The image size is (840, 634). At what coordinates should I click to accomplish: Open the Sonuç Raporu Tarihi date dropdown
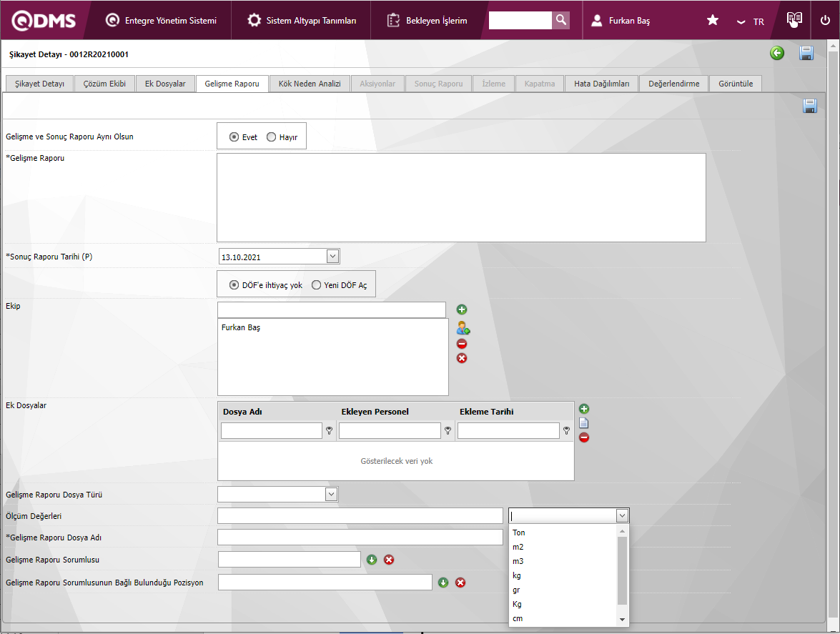(x=332, y=257)
